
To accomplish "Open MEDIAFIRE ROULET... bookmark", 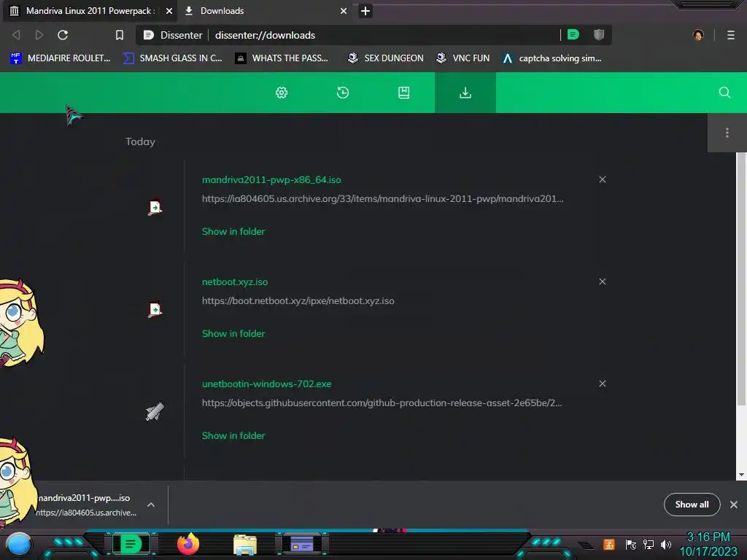I will coord(60,58).
